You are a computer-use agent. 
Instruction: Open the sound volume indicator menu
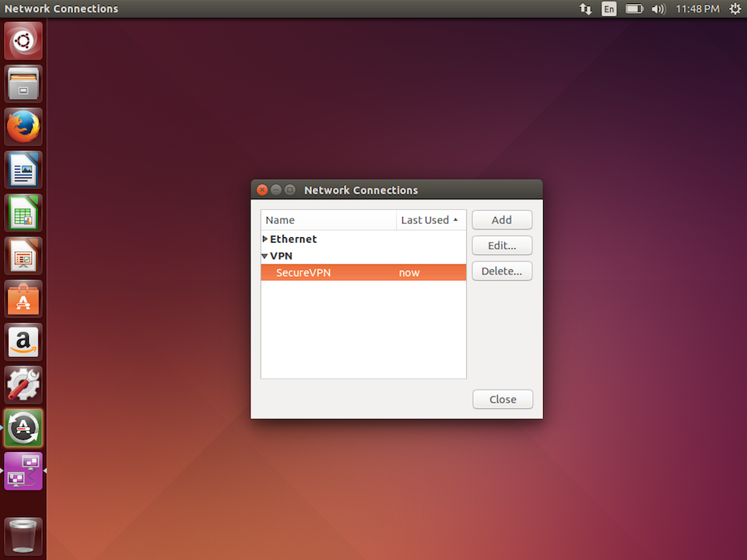click(658, 9)
